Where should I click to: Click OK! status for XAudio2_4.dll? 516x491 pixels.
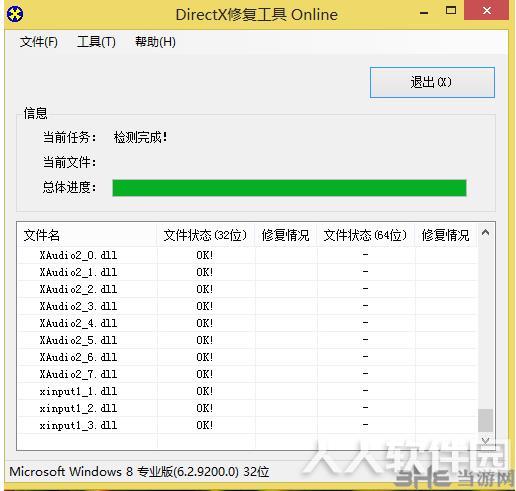point(204,323)
